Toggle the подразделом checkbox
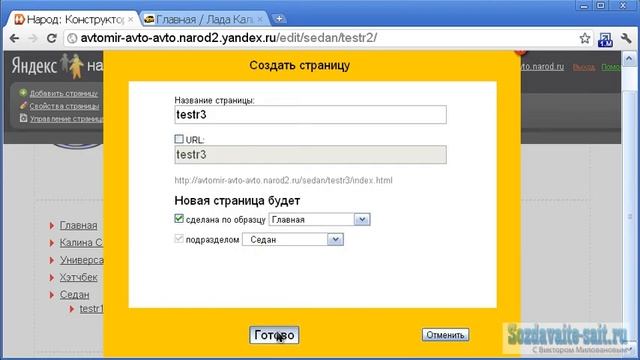Screen dimensions: 640x360 pyautogui.click(x=179, y=238)
